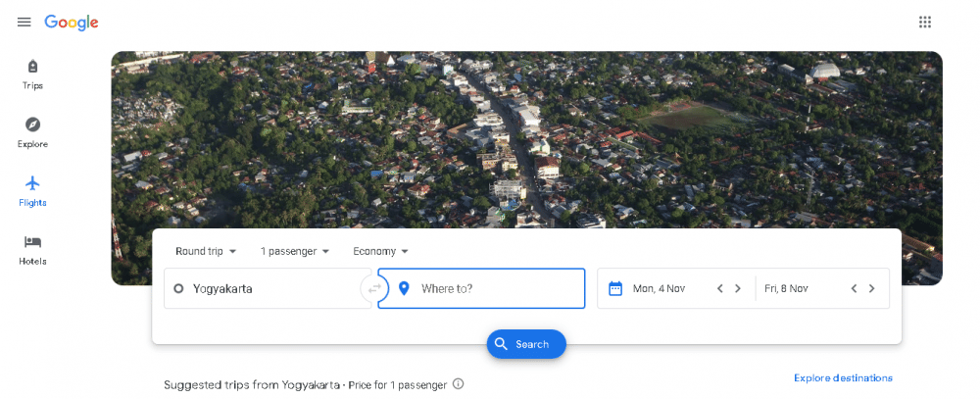The image size is (980, 399).
Task: Expand the Round trip dropdown
Action: [x=206, y=251]
